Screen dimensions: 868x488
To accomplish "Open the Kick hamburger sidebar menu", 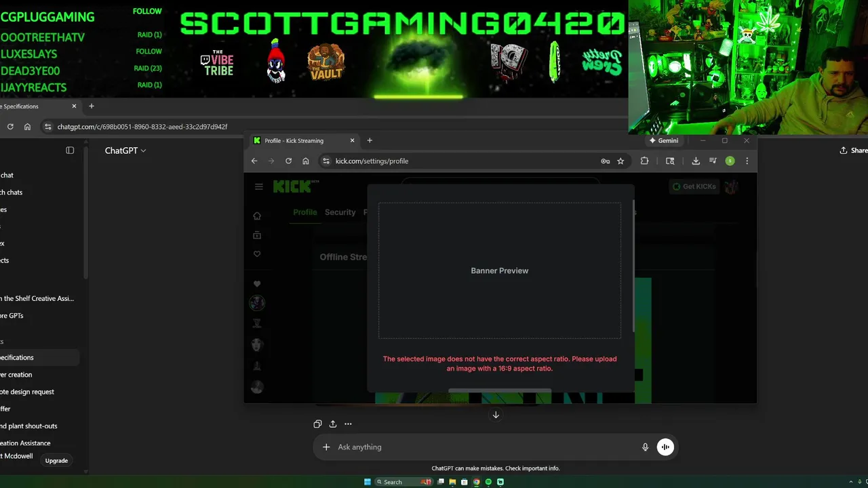I will [x=258, y=186].
